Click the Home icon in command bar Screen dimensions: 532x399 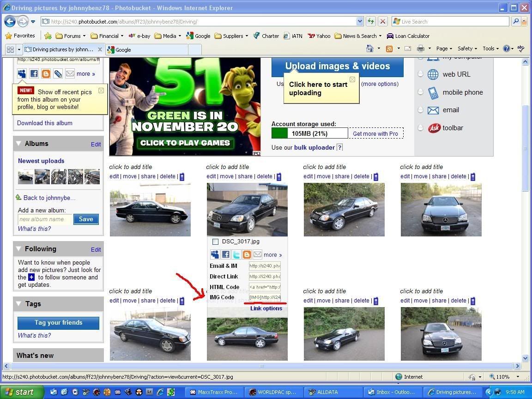click(x=370, y=48)
